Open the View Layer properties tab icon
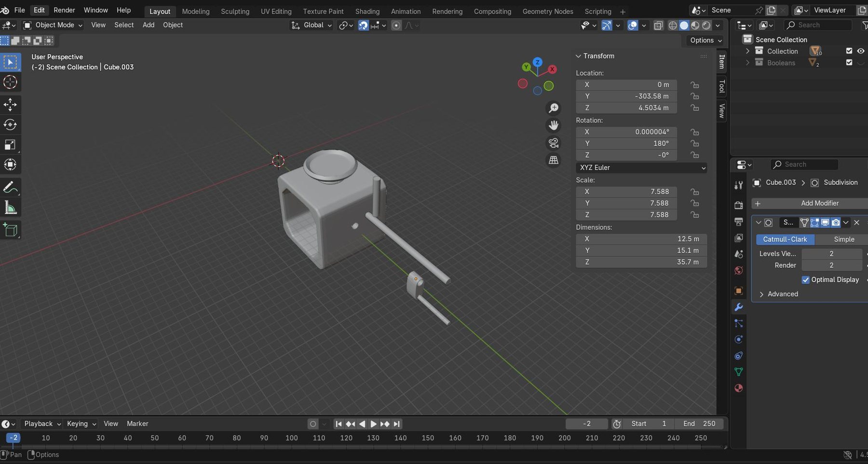This screenshot has height=464, width=868. (738, 238)
